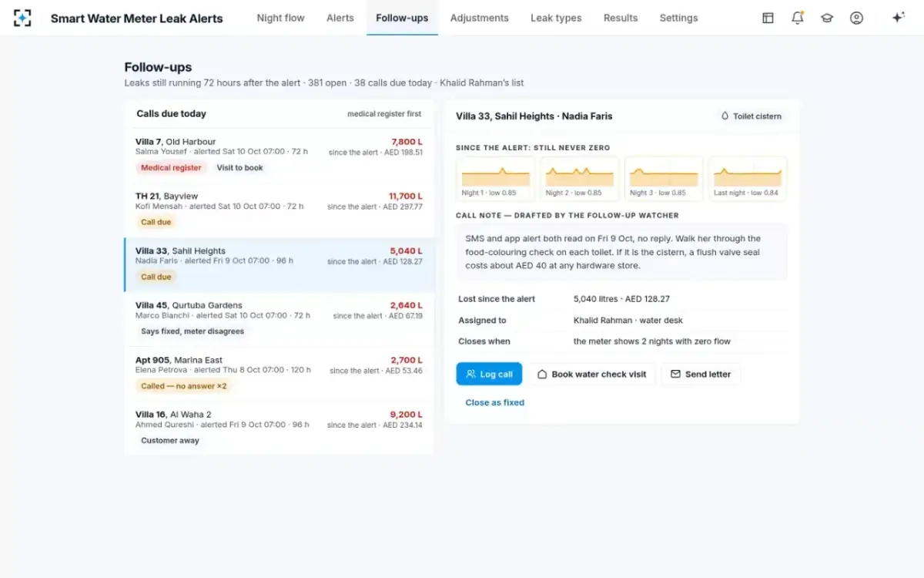Screen dimensions: 924x578
Task: Open the sparkle assistant icon
Action: point(898,18)
